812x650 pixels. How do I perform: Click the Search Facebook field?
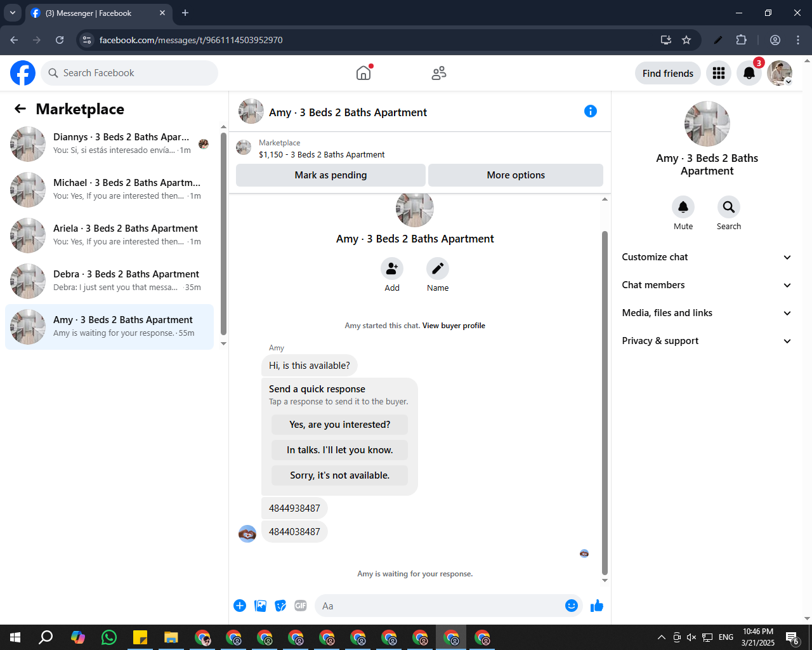tap(129, 73)
